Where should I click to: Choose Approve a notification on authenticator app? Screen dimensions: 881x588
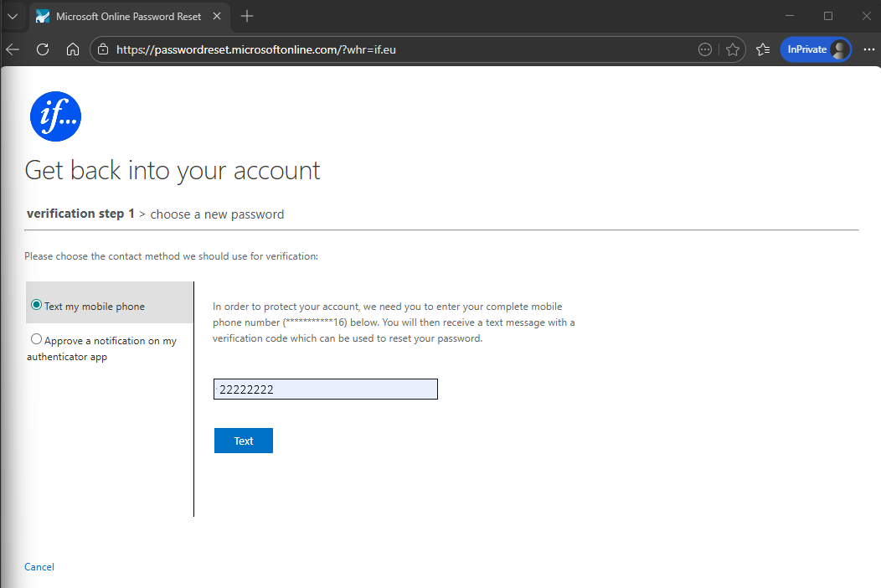(x=37, y=339)
